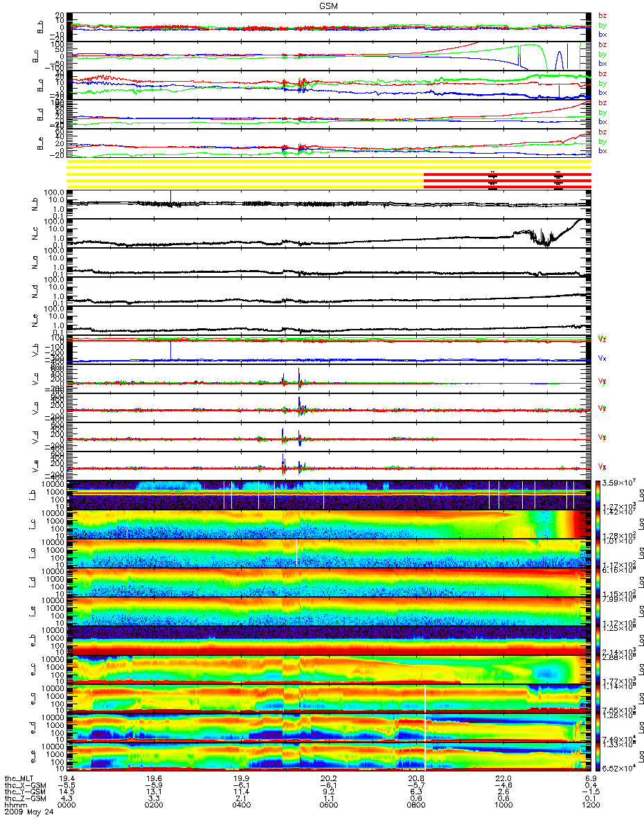
Task: Click inside the e_b electron spectrogram
Action: tap(329, 641)
